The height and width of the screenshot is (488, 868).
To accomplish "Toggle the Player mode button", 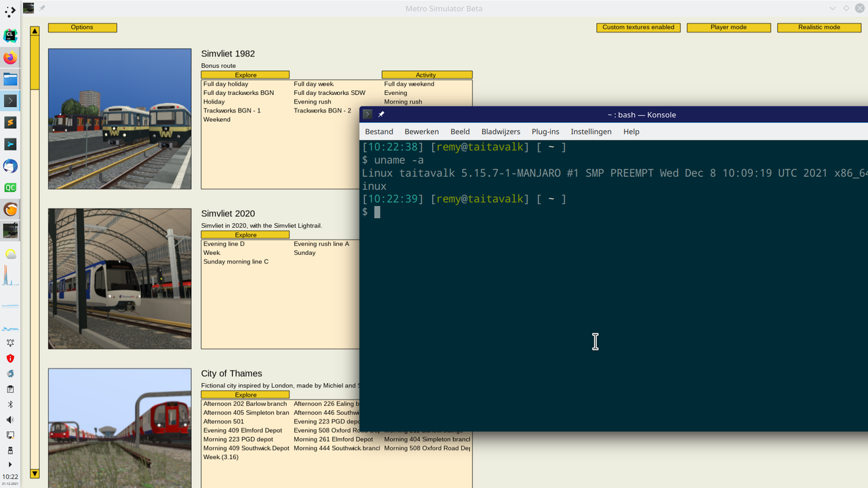I will pyautogui.click(x=728, y=28).
